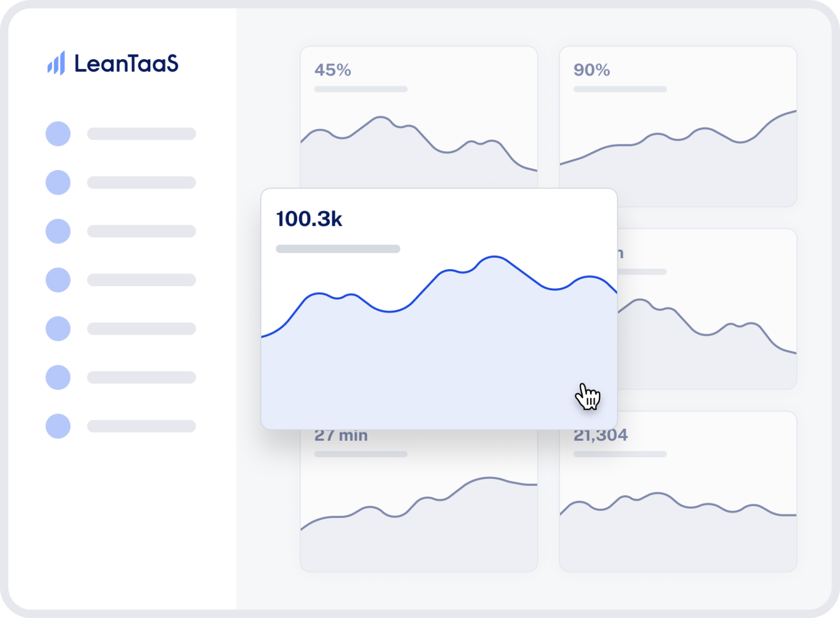Choose the fourth sidebar circle icon
Image resolution: width=840 pixels, height=618 pixels.
coord(58,280)
